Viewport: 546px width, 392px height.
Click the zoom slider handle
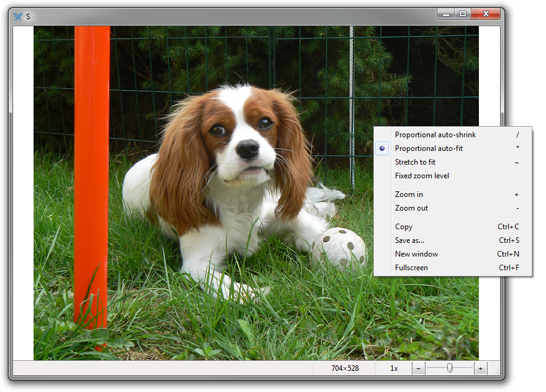450,368
